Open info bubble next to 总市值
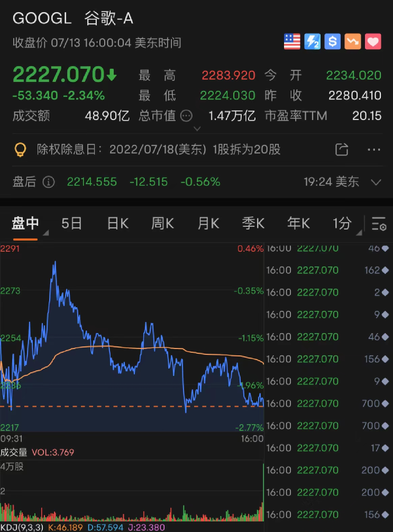393x532 pixels. (186, 116)
